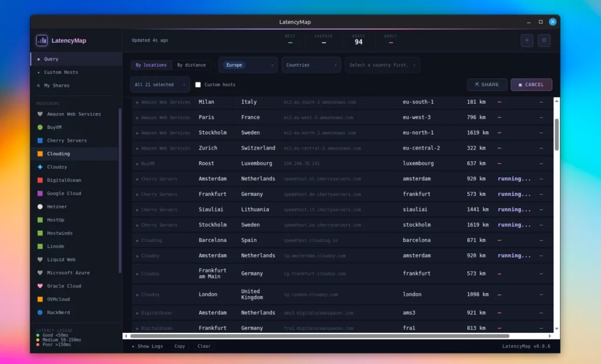Viewport: 601px width, 364px height.
Task: Select the Oracle Cloud provider name in the sidebar
Action: pos(64,286)
